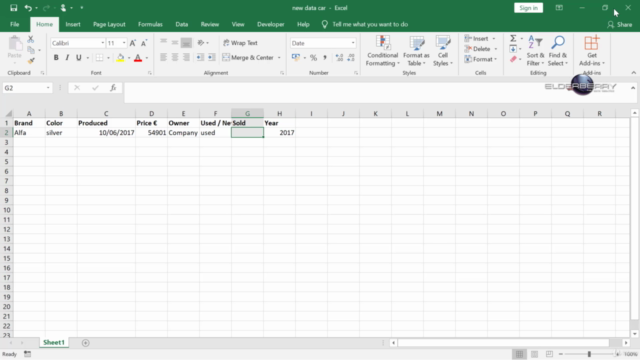The height and width of the screenshot is (360, 640).
Task: Click Get Add-ins button
Action: point(591,51)
